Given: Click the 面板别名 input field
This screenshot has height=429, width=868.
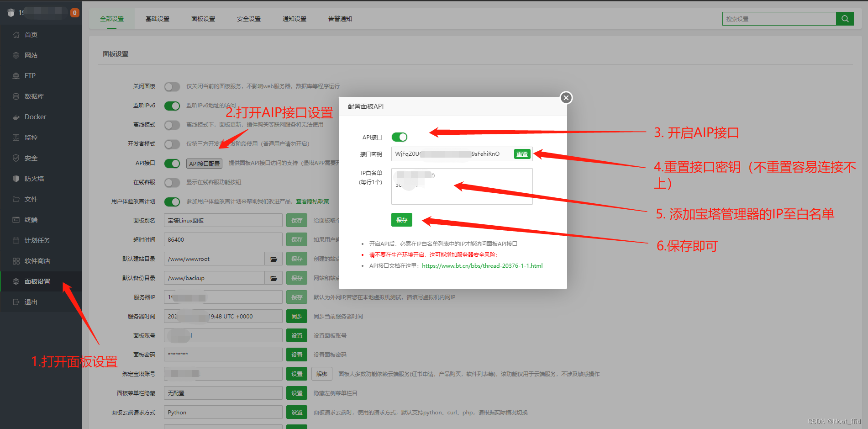Looking at the screenshot, I should 223,221.
